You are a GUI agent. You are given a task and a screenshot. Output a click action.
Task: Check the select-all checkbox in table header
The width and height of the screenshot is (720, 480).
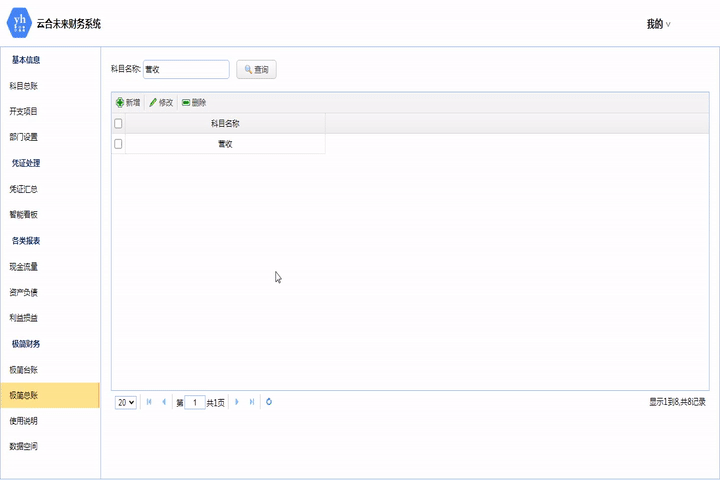118,124
